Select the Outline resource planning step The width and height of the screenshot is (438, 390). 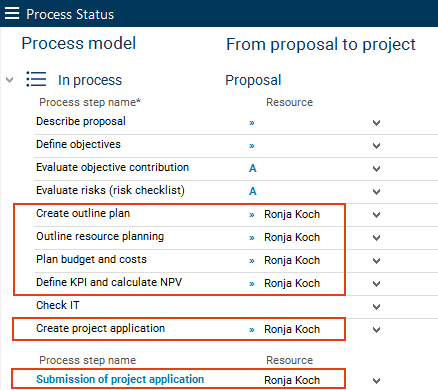click(100, 236)
